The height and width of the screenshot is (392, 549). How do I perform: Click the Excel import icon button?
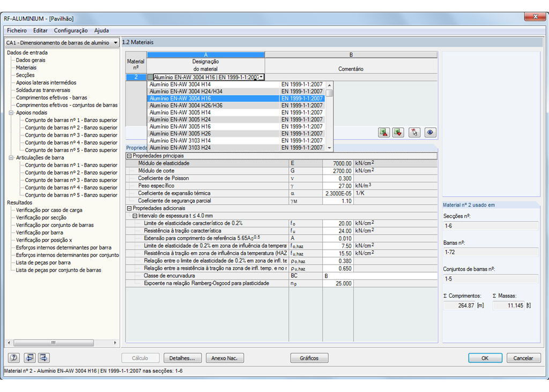click(x=398, y=132)
